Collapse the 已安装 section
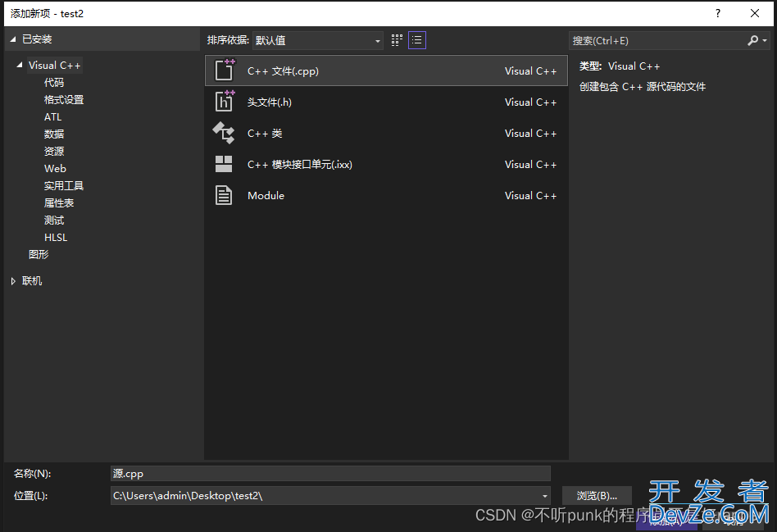The image size is (777, 532). pyautogui.click(x=13, y=39)
